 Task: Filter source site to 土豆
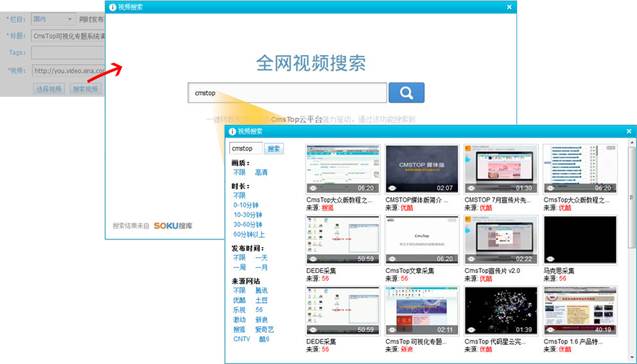point(261,300)
